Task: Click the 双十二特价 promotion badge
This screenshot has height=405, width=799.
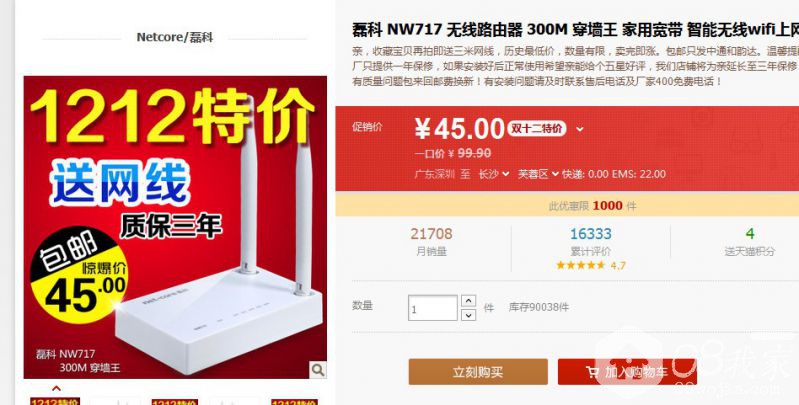Action: click(x=536, y=128)
